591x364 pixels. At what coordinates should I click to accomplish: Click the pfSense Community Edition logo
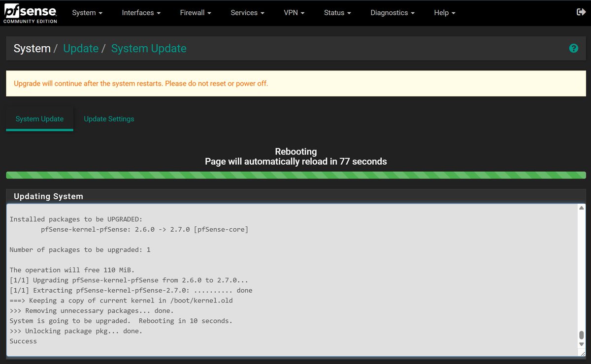[30, 13]
